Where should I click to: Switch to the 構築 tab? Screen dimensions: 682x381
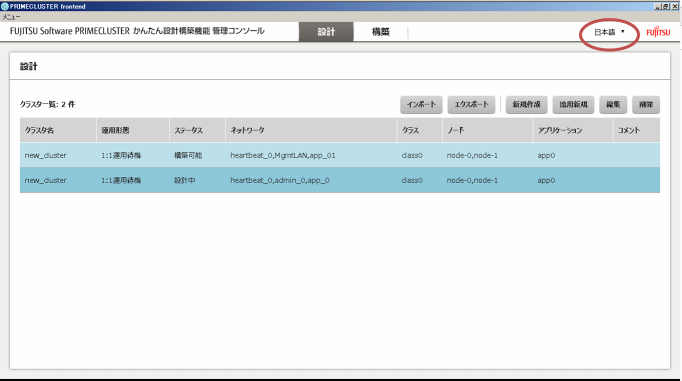click(381, 32)
